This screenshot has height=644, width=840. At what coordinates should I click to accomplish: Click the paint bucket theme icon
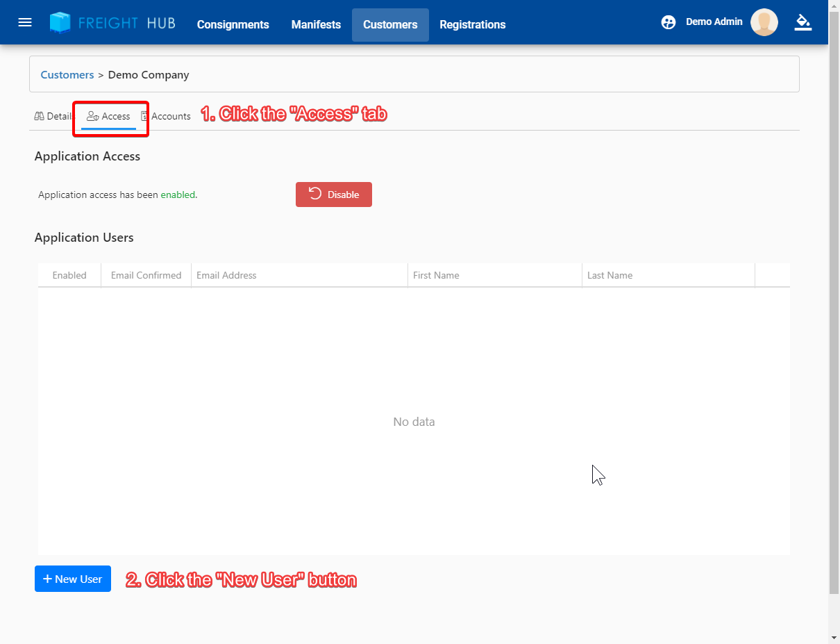coord(803,22)
